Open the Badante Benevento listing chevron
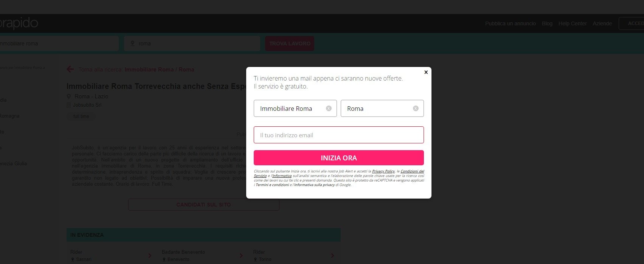644x264 pixels. click(241, 256)
